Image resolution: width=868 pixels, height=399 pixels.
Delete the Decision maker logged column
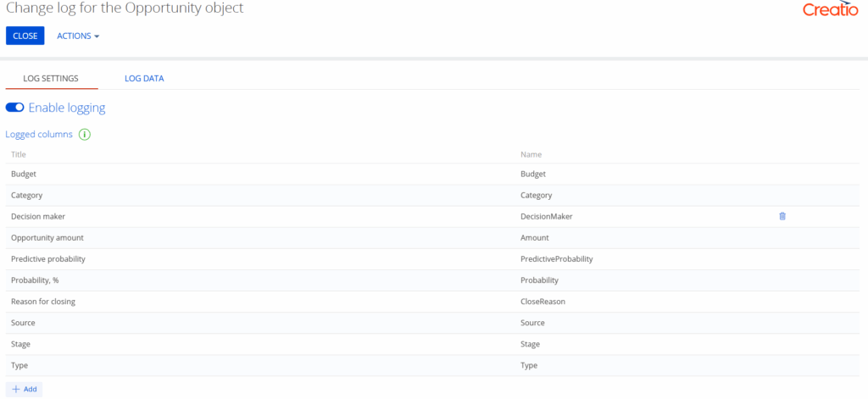point(782,216)
